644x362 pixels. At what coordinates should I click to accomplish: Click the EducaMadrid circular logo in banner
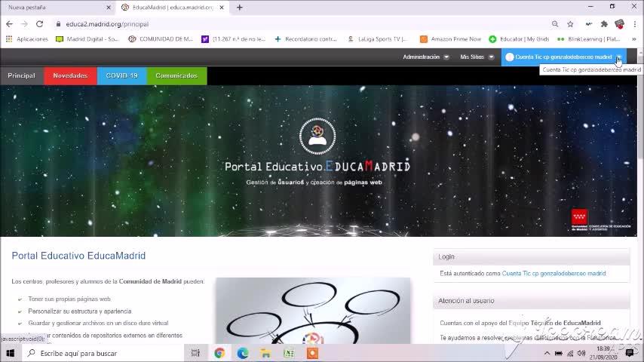point(317,137)
